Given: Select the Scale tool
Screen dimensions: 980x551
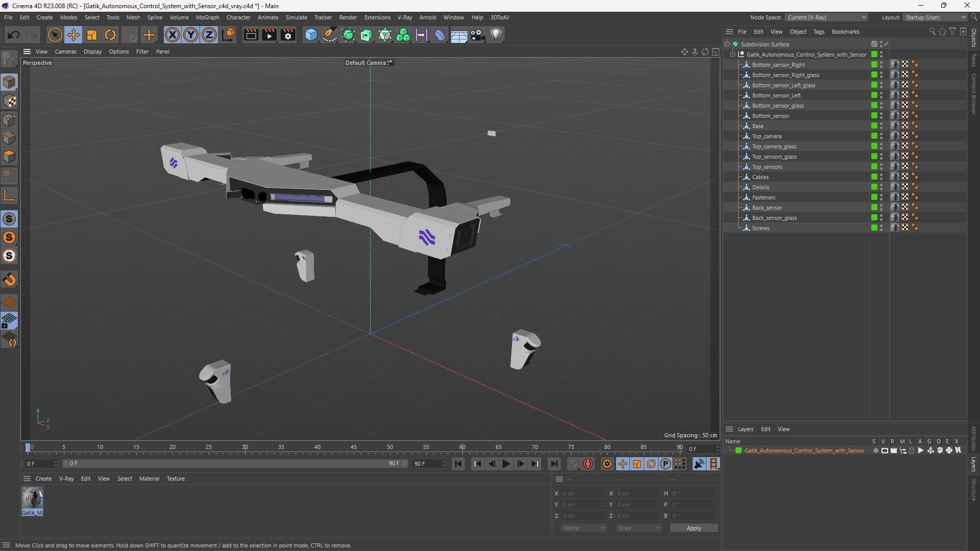Looking at the screenshot, I should pyautogui.click(x=92, y=35).
